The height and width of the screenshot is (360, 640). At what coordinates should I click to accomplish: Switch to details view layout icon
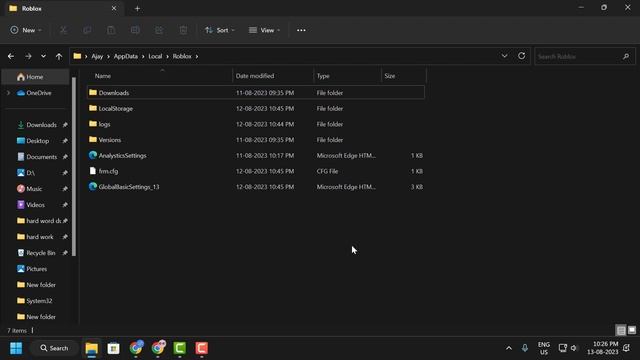621,330
